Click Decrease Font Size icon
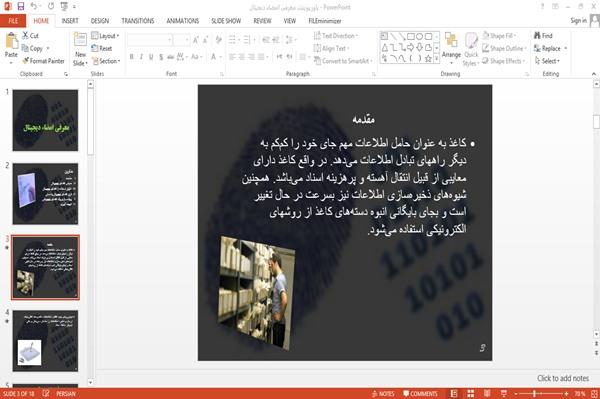Image resolution: width=600 pixels, height=399 pixels. [x=205, y=39]
